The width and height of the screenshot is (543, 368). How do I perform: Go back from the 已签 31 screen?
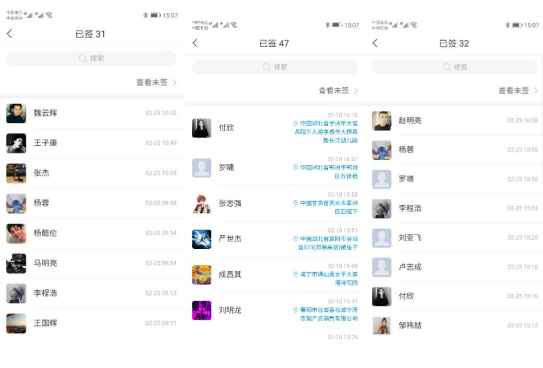coord(9,34)
